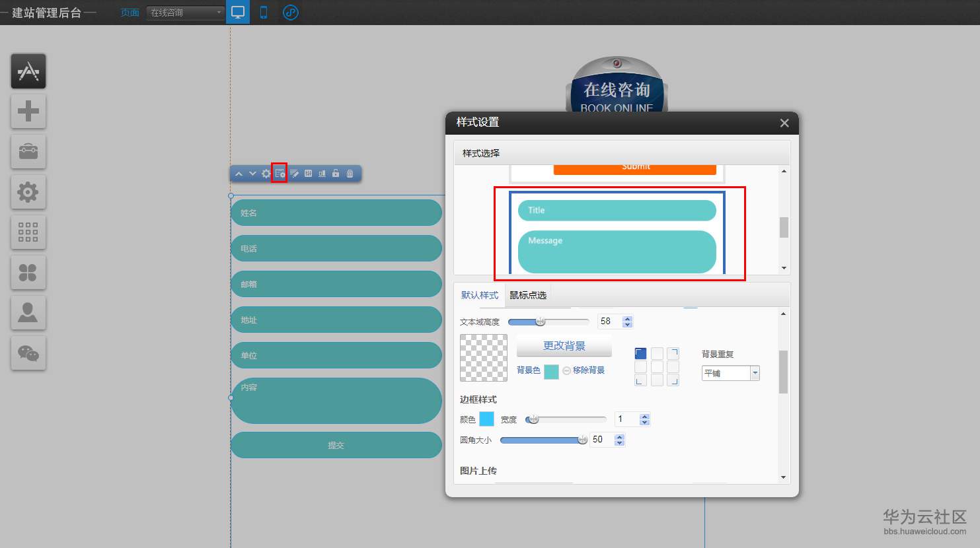Toggle the lock icon in the floating toolbar

point(336,174)
